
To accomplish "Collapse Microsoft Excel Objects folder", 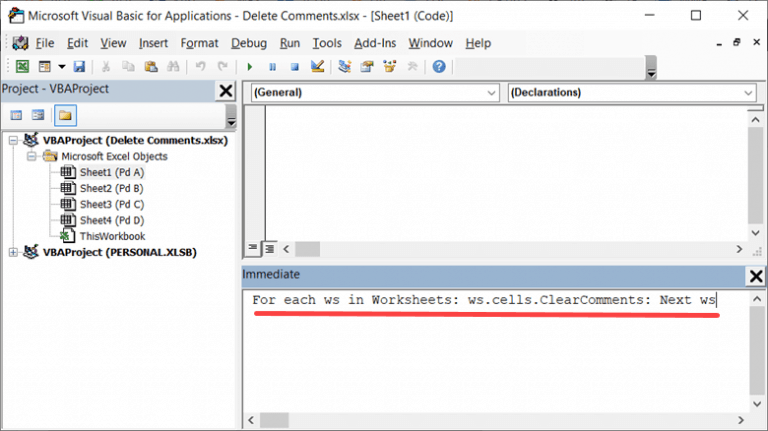I will (x=32, y=156).
